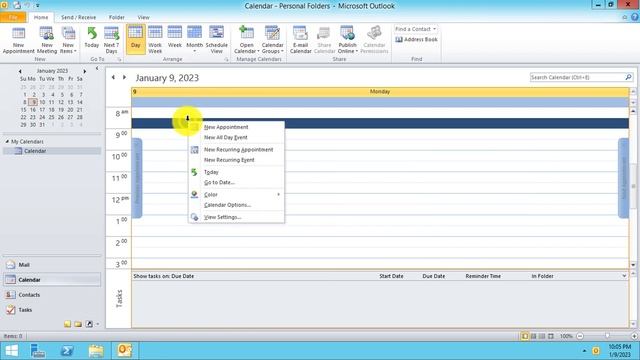Go to Today using ribbon icon

click(92, 38)
